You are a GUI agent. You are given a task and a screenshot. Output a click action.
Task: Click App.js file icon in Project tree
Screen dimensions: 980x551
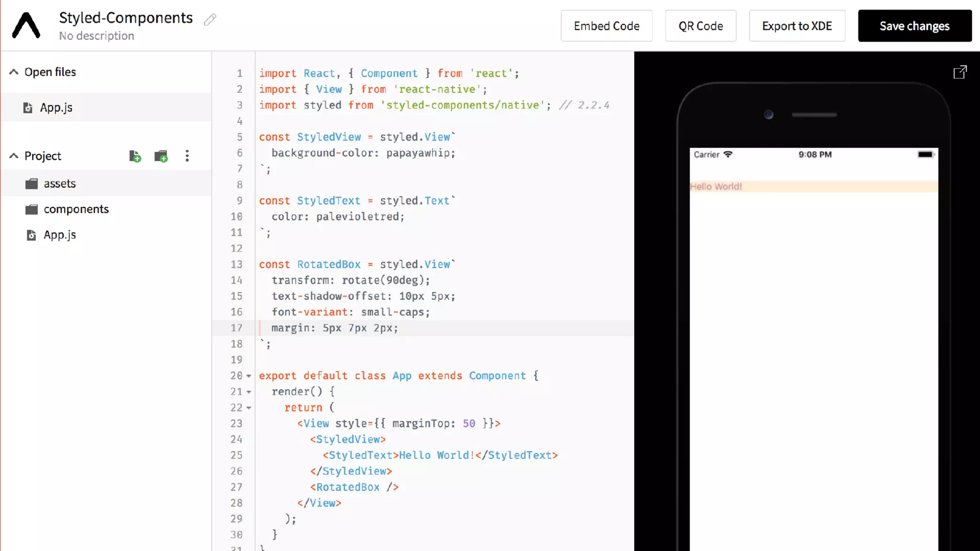pos(32,235)
